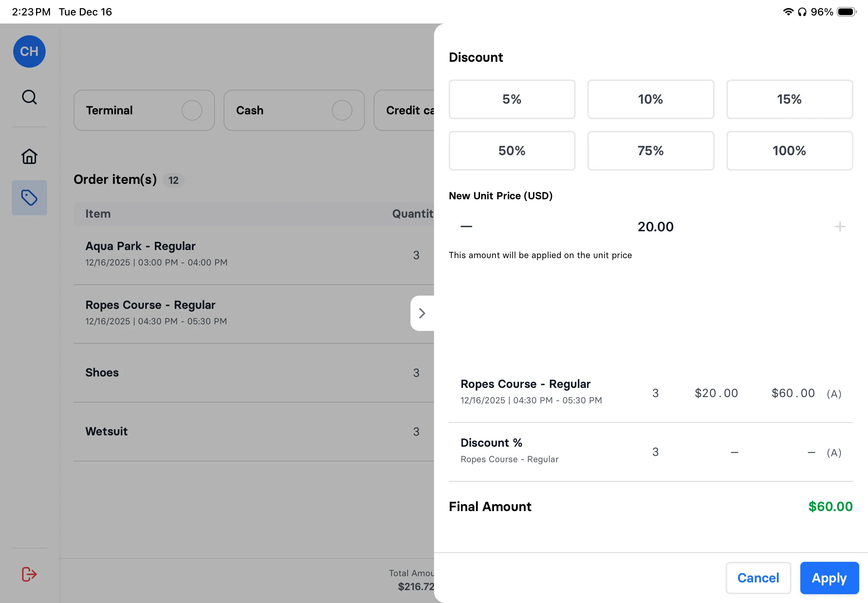
Task: Apply a 50% discount
Action: (x=512, y=150)
